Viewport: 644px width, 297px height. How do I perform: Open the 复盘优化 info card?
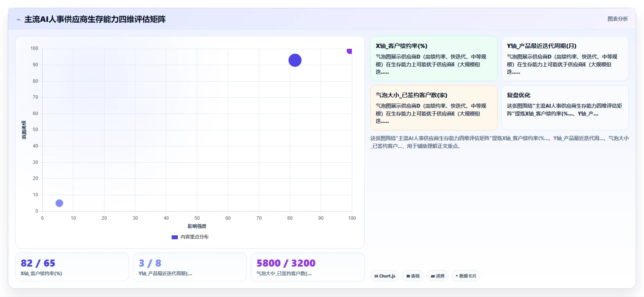pos(565,108)
